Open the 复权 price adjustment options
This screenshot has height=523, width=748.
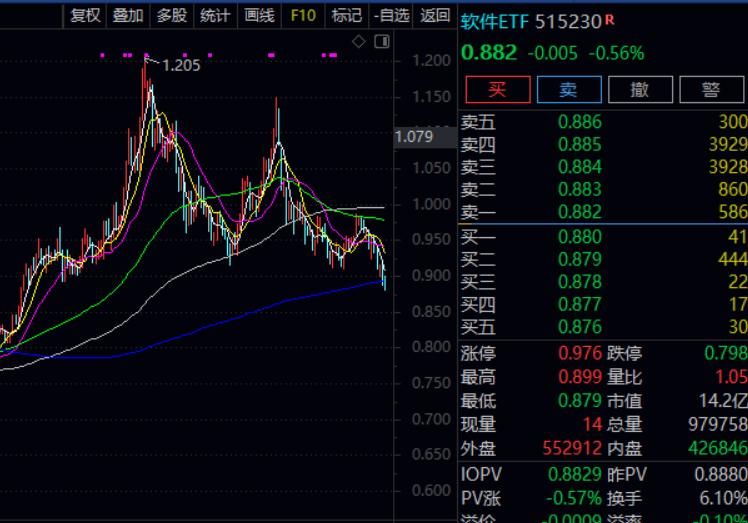(x=85, y=15)
